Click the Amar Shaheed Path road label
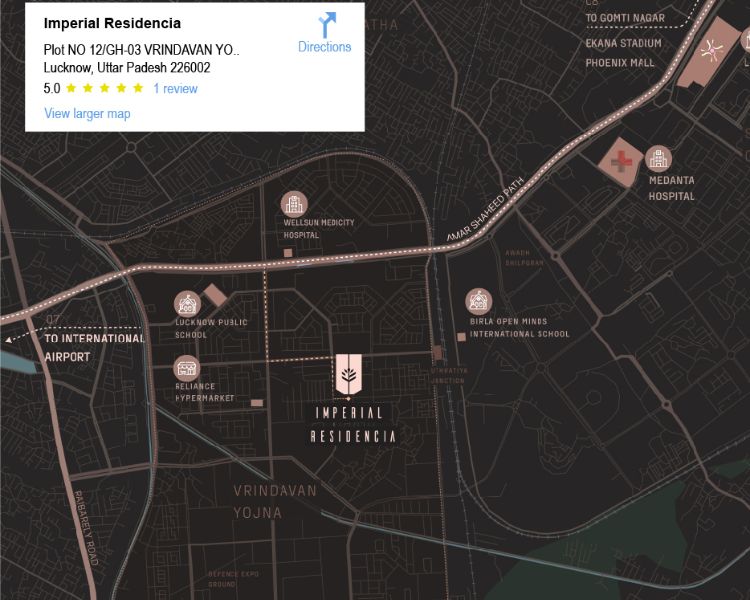The image size is (750, 600). [485, 209]
